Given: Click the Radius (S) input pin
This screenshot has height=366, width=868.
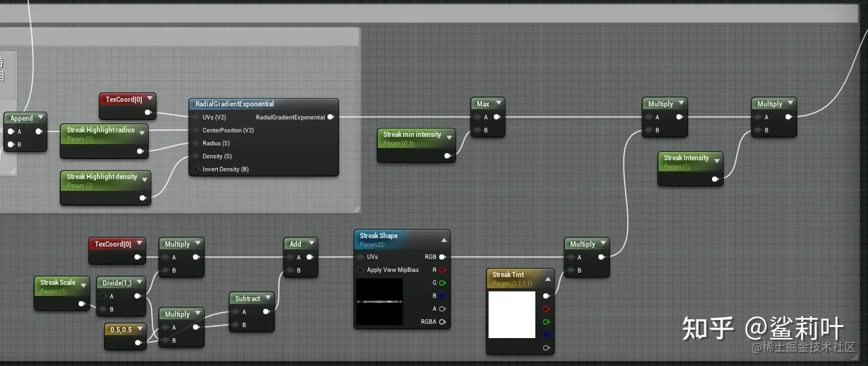Looking at the screenshot, I should (x=196, y=143).
